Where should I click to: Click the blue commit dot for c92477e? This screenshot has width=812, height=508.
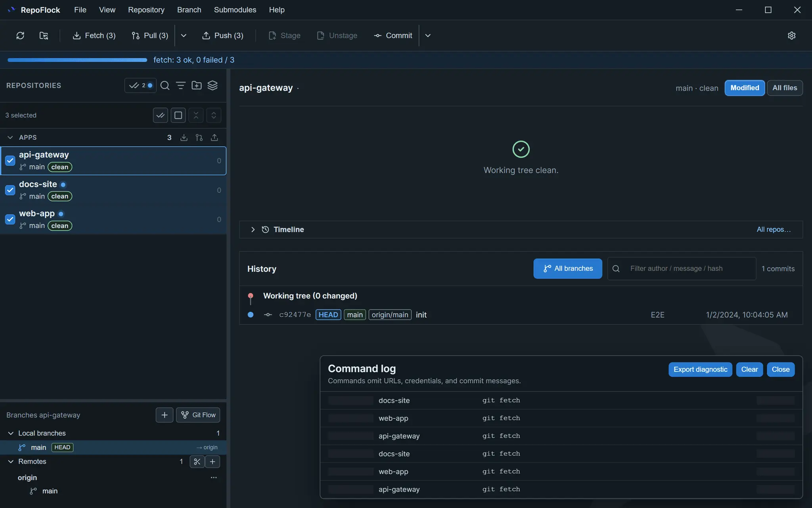[251, 315]
